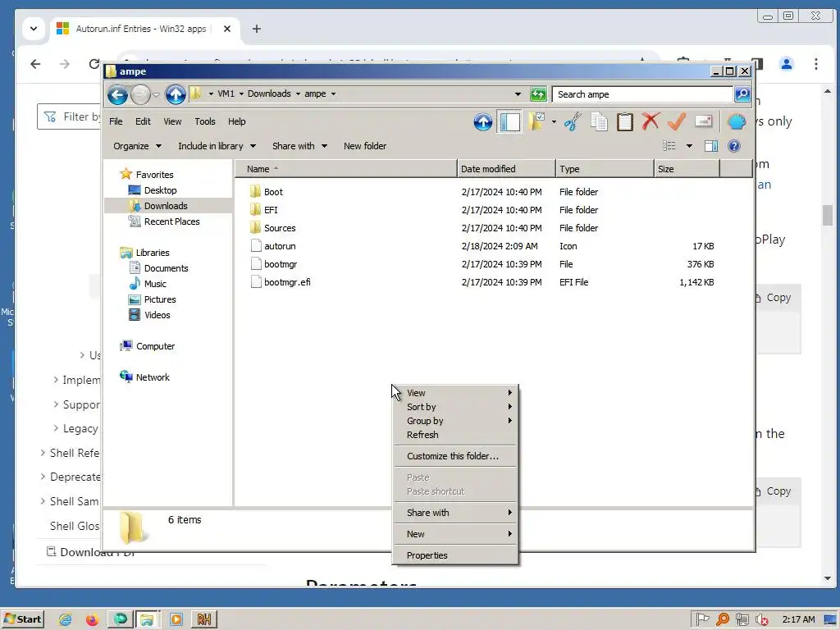Open the Tools menu

coord(204,121)
